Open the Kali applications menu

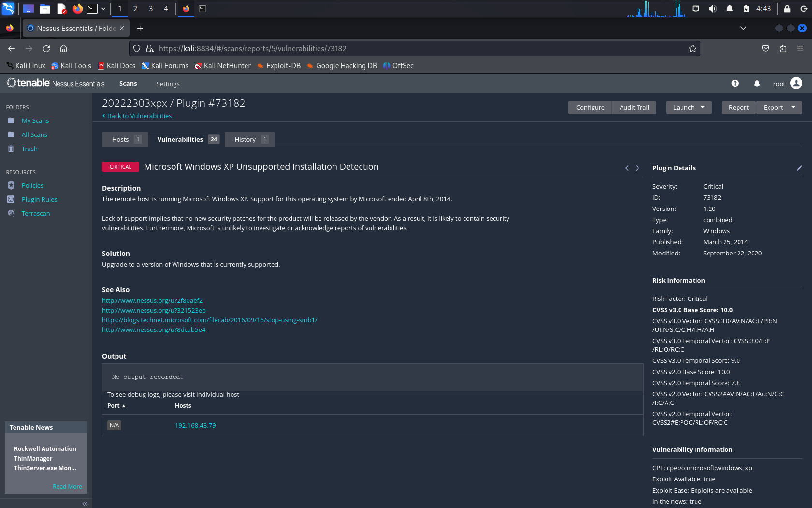(8, 9)
